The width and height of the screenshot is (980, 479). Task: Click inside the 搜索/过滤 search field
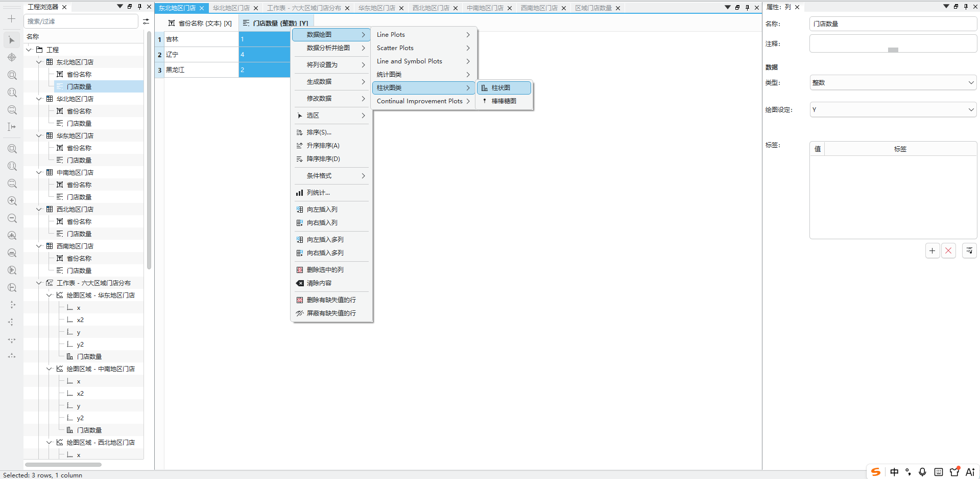tap(81, 21)
